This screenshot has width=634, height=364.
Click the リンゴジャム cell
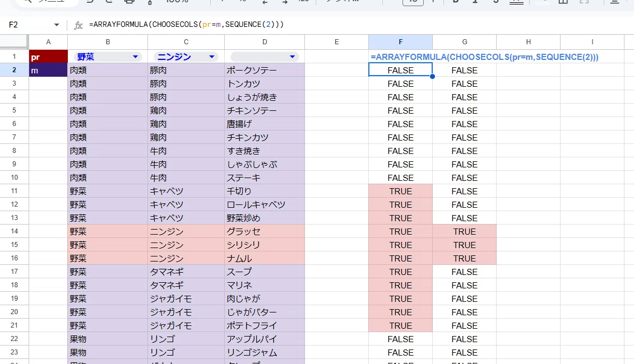265,352
